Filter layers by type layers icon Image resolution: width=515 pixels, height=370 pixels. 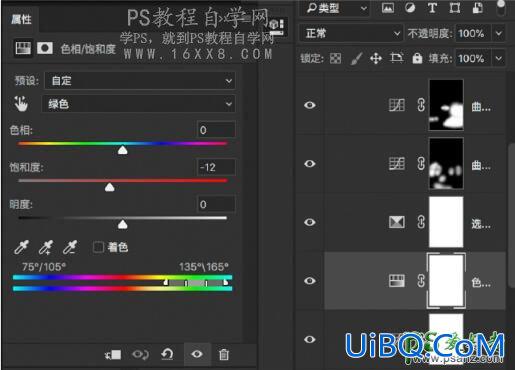432,8
